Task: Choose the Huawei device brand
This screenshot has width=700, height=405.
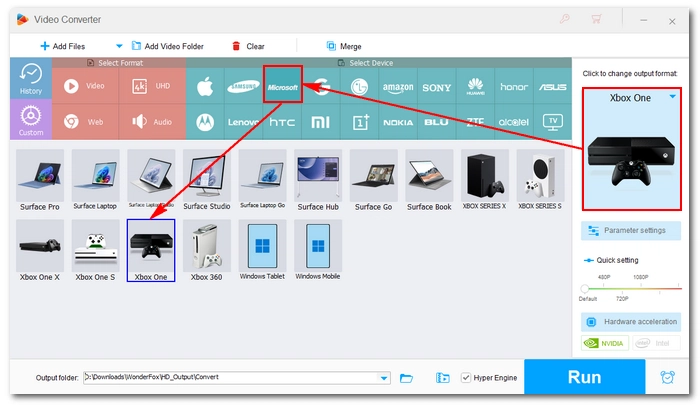Action: click(475, 86)
